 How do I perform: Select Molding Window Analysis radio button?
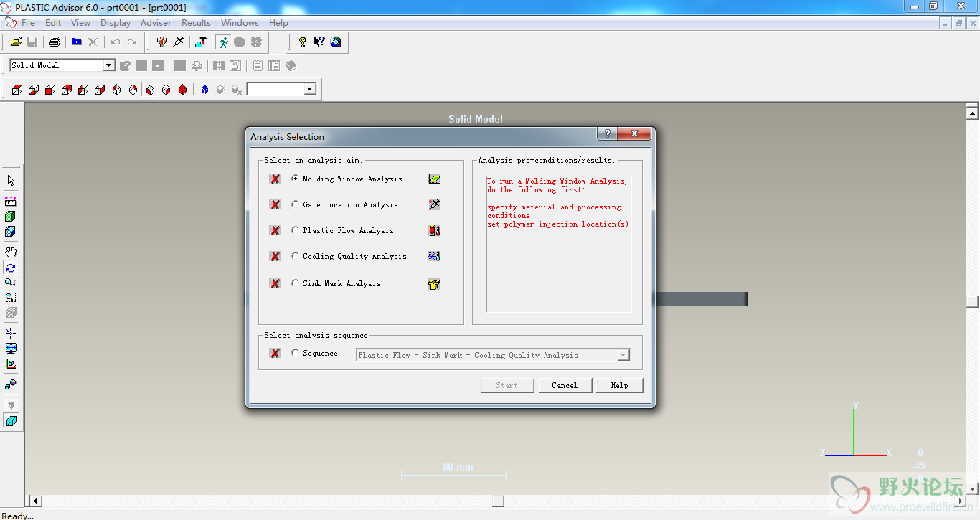click(x=295, y=179)
